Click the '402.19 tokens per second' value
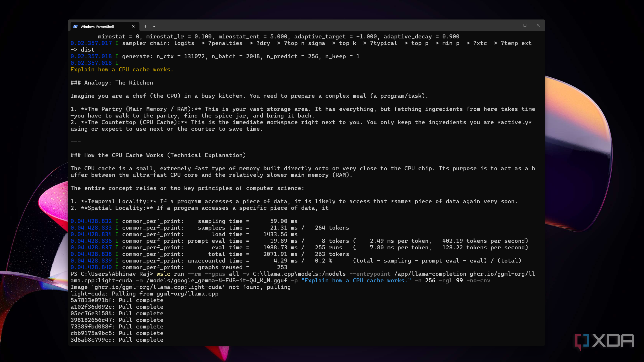This screenshot has width=644, height=362. click(483, 241)
